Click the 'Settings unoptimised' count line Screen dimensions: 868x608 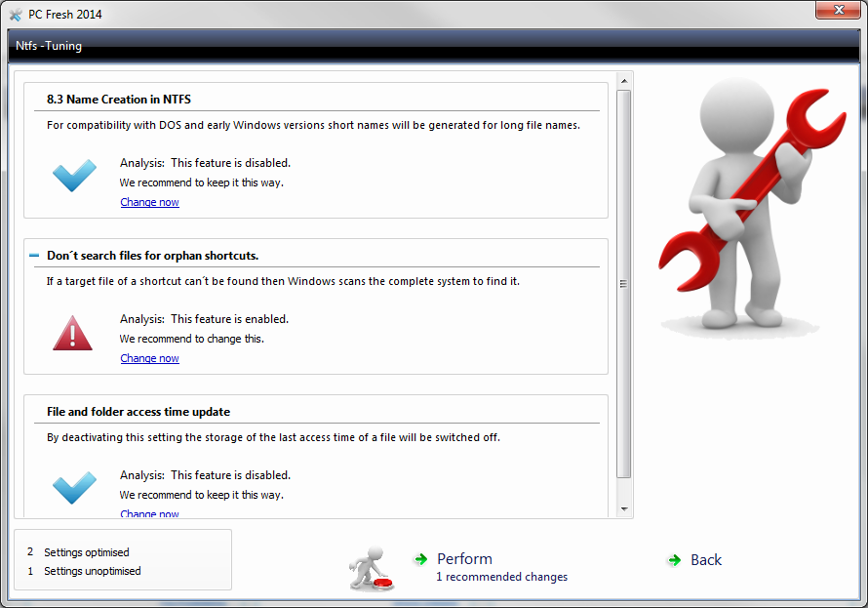pos(84,571)
